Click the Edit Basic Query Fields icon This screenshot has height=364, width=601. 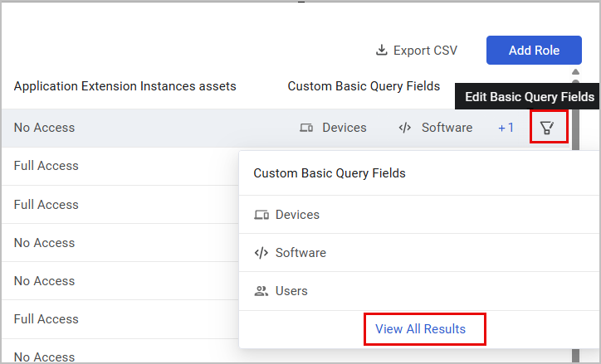coord(547,129)
